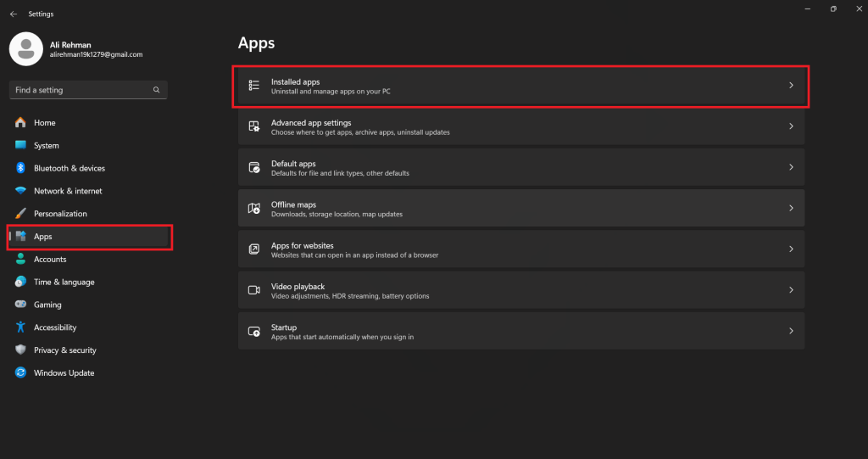Open the Advanced app settings title

(311, 122)
